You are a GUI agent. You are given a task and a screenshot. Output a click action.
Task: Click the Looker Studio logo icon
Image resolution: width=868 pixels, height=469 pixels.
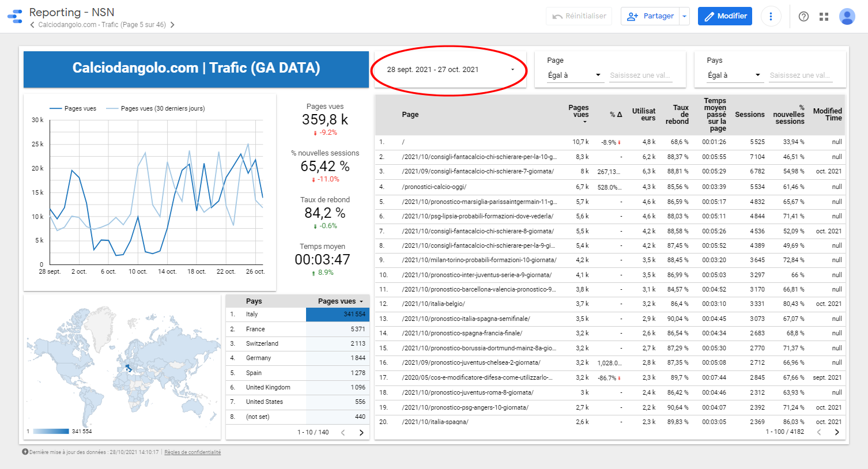[x=15, y=16]
